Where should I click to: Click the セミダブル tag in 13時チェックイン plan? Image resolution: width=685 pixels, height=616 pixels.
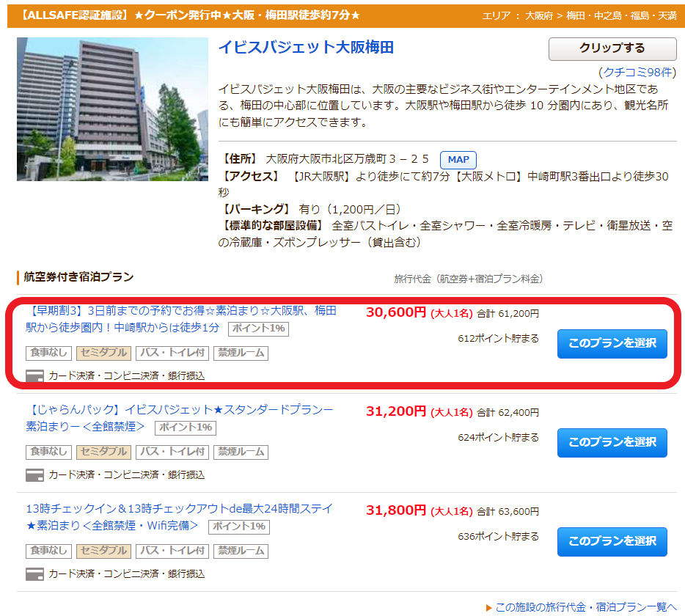tap(103, 551)
